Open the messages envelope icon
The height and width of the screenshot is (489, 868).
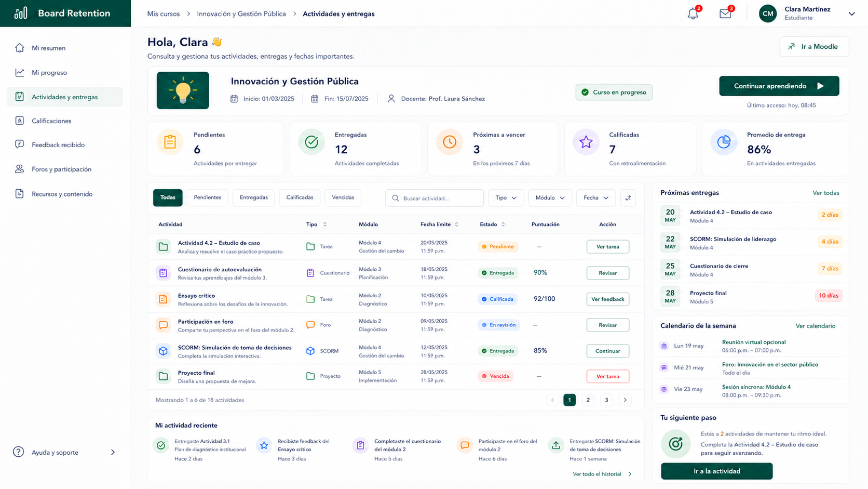coord(725,14)
